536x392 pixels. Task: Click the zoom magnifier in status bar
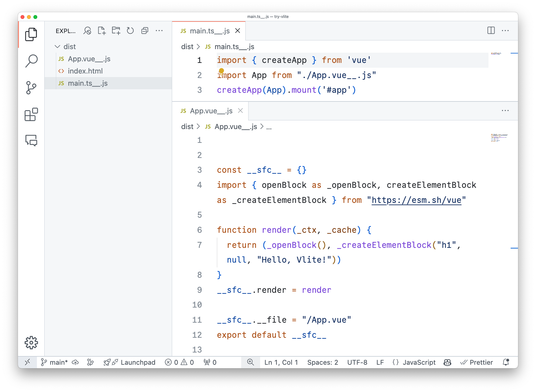click(250, 362)
